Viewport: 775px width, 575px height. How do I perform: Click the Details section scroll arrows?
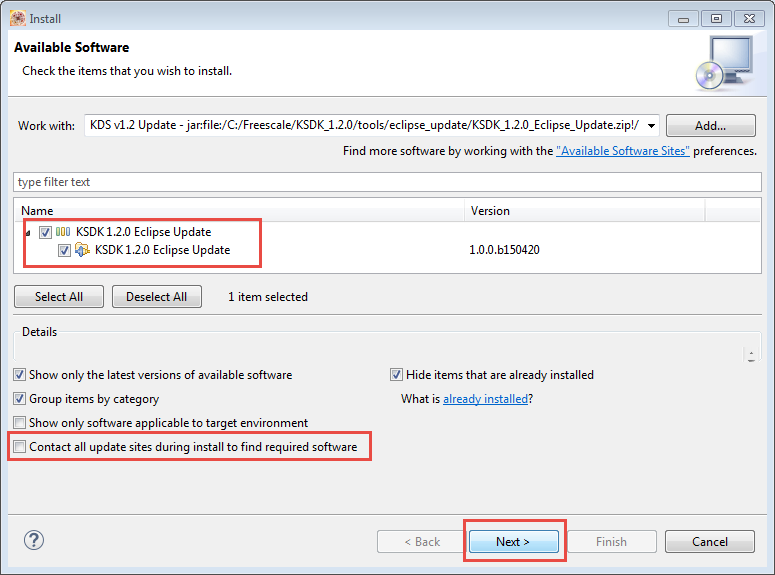coord(752,354)
